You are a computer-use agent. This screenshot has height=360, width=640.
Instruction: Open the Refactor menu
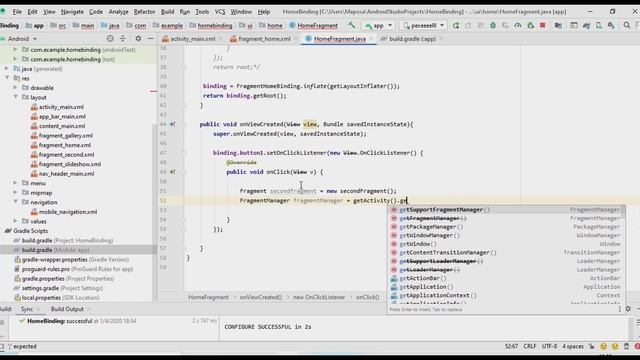[x=144, y=12]
